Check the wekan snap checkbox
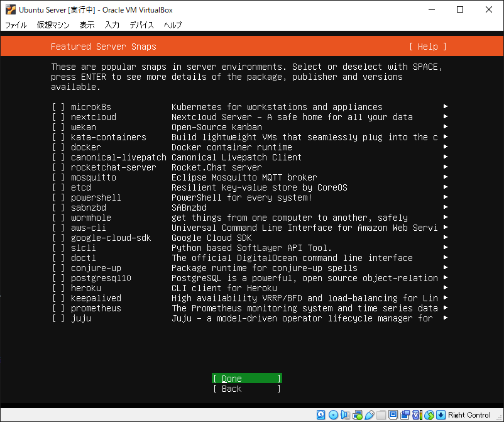The image size is (504, 422). point(58,127)
